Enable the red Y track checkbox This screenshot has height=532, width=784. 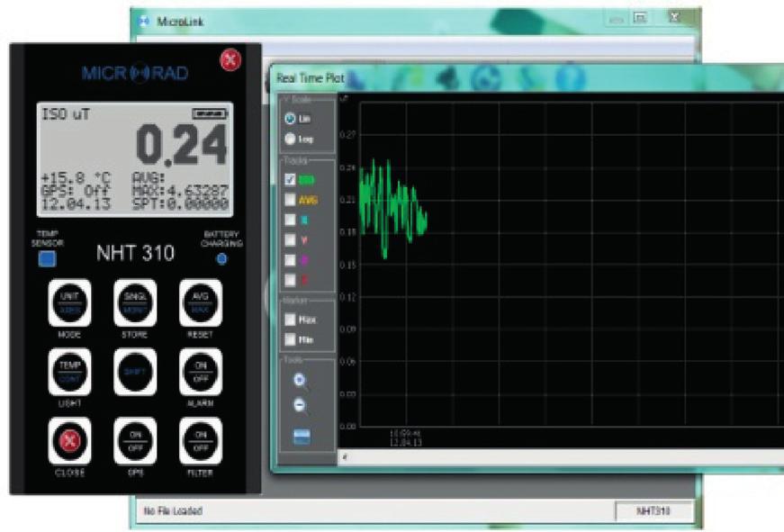290,240
